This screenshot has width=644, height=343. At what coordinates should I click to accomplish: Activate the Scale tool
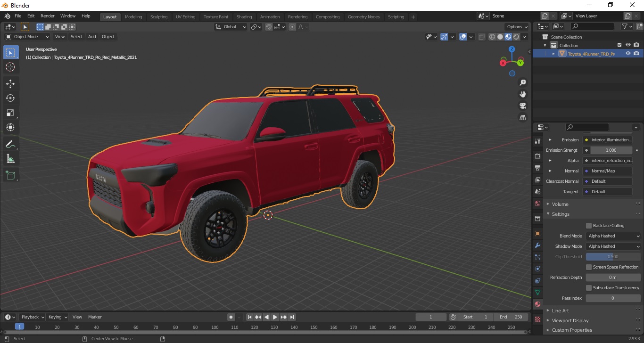point(10,113)
